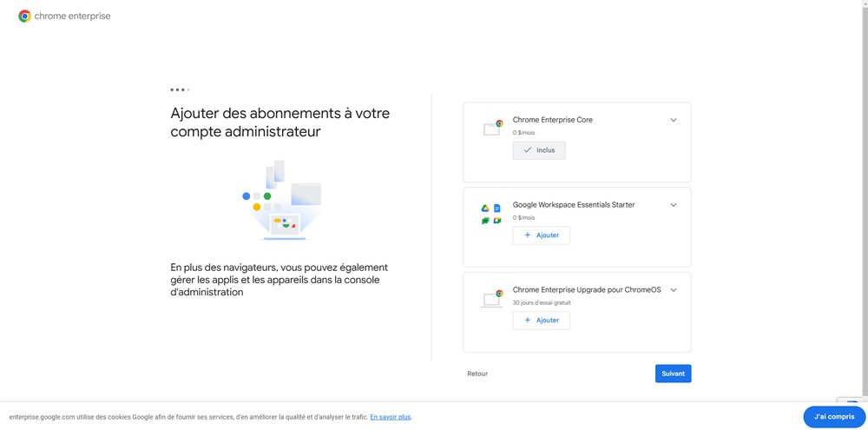Click the Chrome Enterprise logo in header
868x430 pixels.
pos(64,16)
